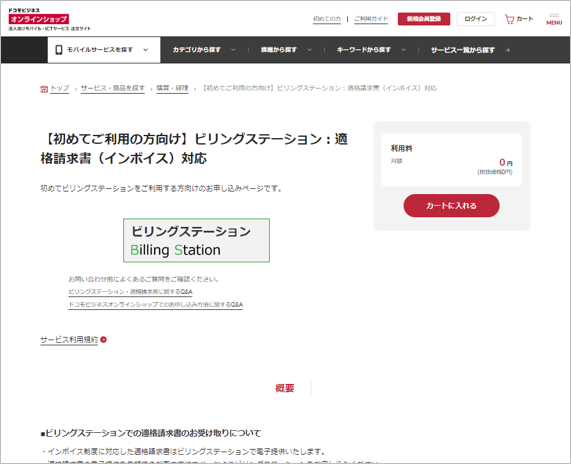The height and width of the screenshot is (464, 571).
Task: Open the MENU hamburger icon
Action: pos(554,19)
